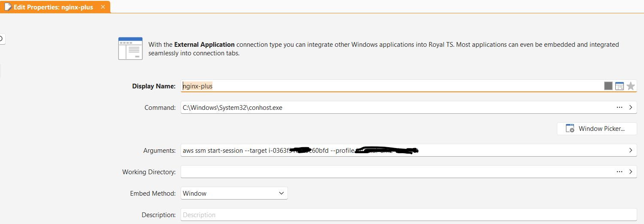Focus the Command text field
This screenshot has width=644, height=224.
(x=386, y=108)
